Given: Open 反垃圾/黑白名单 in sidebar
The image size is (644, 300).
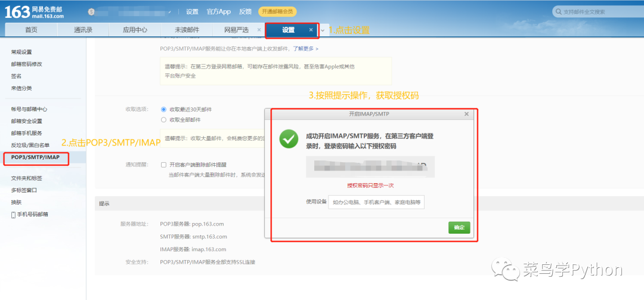Looking at the screenshot, I should pos(30,145).
